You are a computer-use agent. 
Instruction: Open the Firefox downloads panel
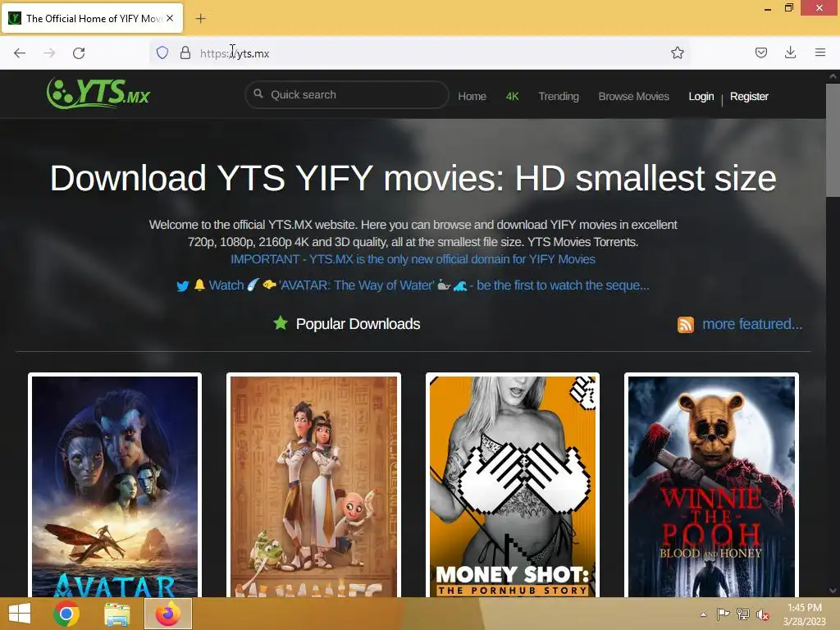click(790, 52)
